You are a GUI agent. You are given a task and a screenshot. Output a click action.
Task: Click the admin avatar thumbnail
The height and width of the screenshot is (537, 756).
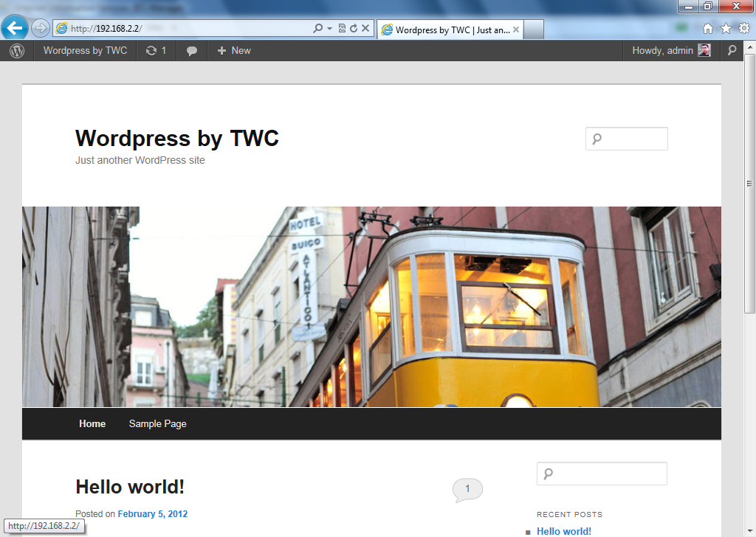(704, 50)
